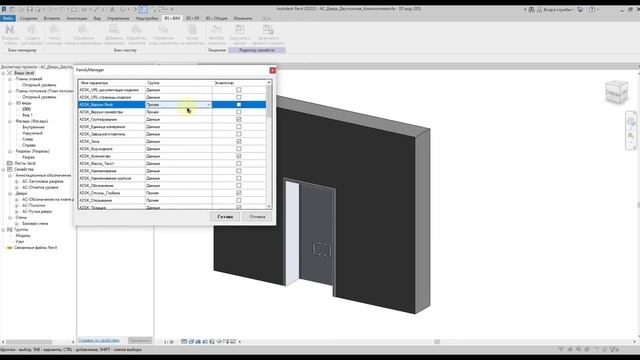This screenshot has height=360, width=640.
Task: Uncheck instance checkbox for ADSK_Количество
Action: click(x=239, y=156)
